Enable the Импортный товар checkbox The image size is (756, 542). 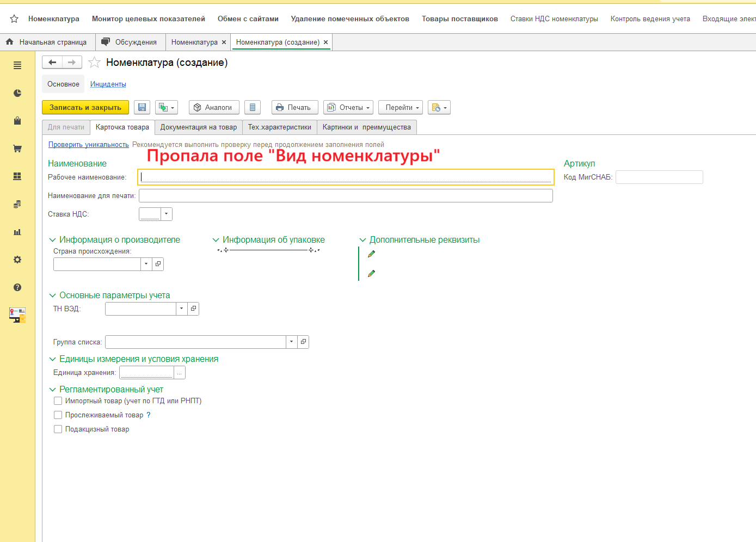coord(58,401)
